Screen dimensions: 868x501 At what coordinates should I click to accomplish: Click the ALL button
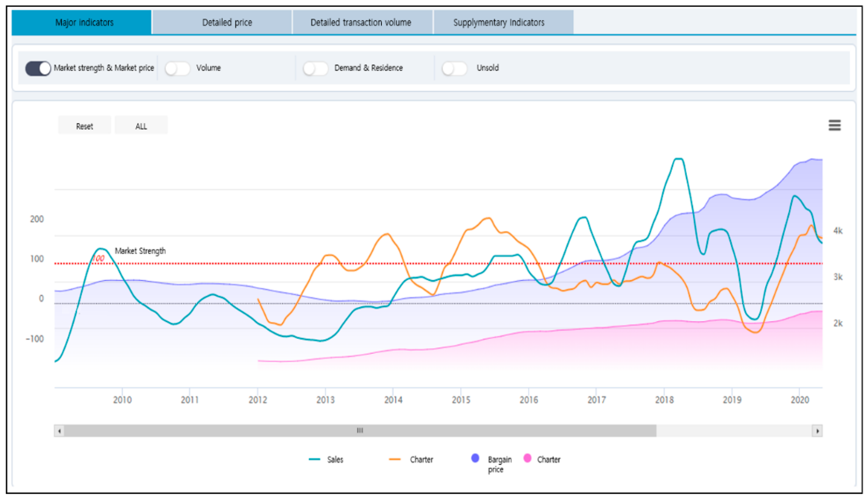(x=141, y=126)
